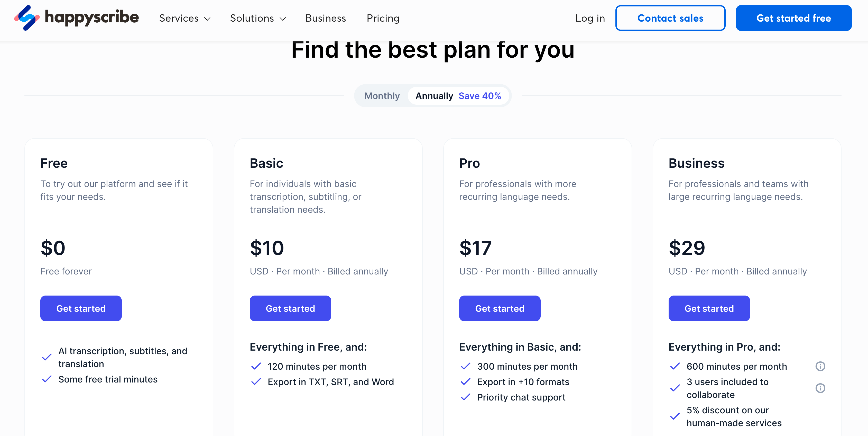Click the Log in link
The width and height of the screenshot is (868, 436).
(590, 18)
